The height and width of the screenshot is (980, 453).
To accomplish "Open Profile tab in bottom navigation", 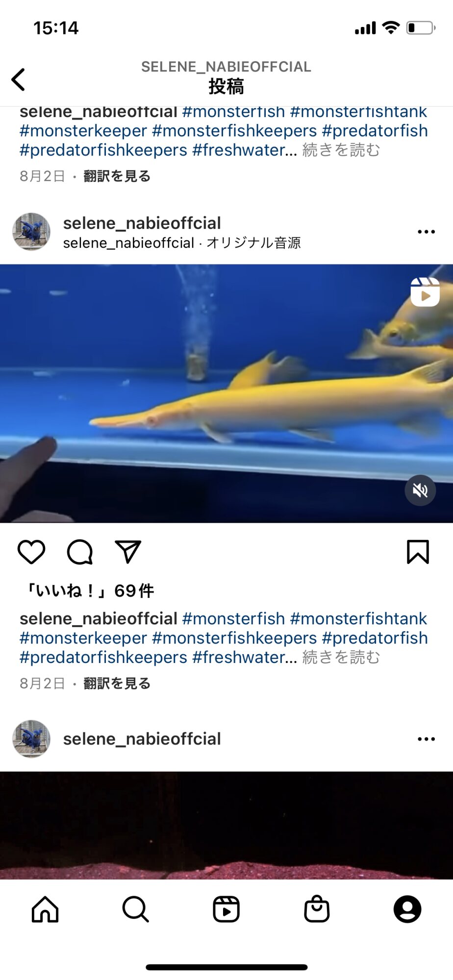I will coord(407,909).
